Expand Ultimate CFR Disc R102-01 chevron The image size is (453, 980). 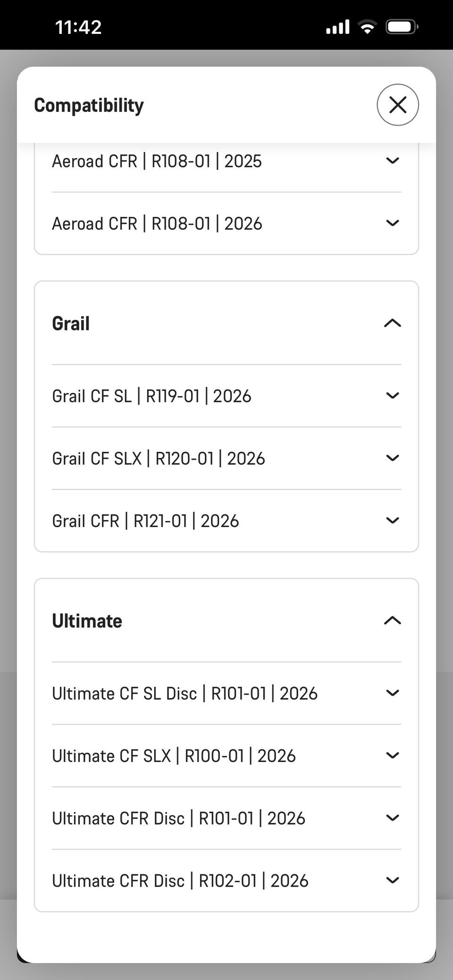[x=392, y=880]
